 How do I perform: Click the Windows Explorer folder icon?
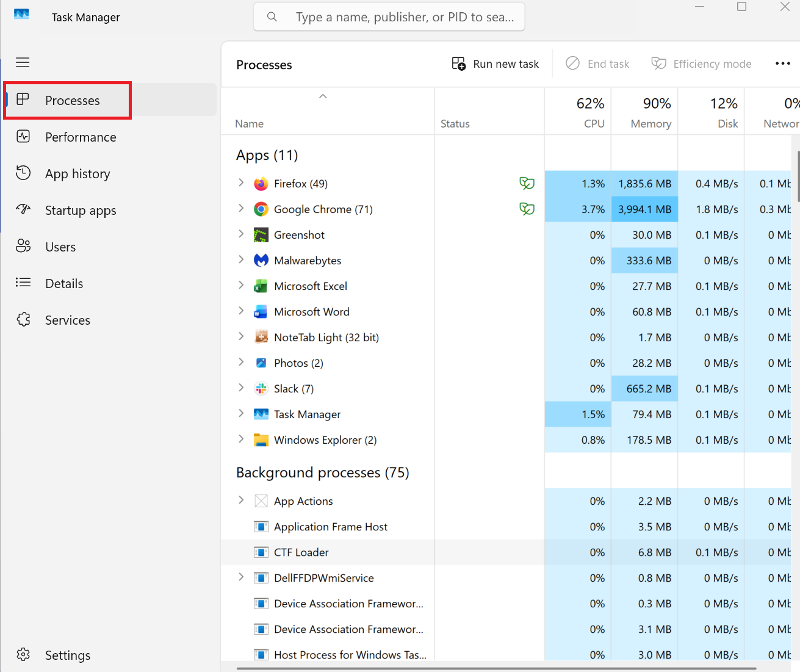click(x=261, y=440)
